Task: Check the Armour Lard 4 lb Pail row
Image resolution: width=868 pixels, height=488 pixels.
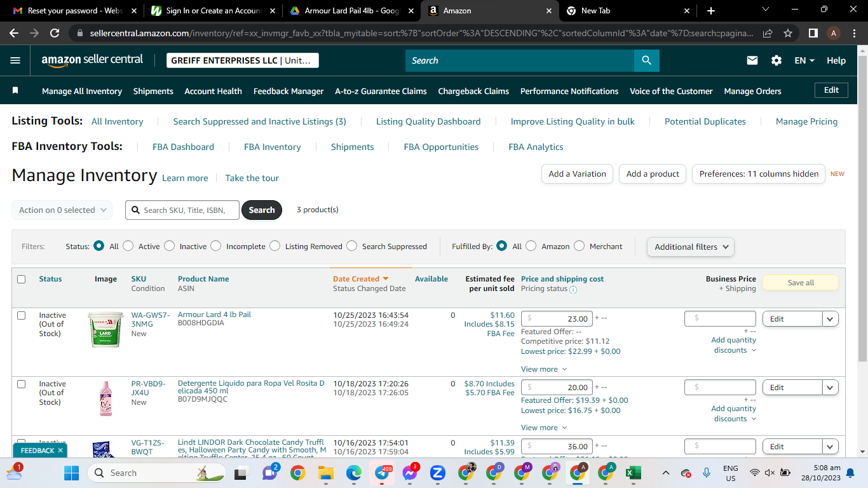Action: (22, 315)
